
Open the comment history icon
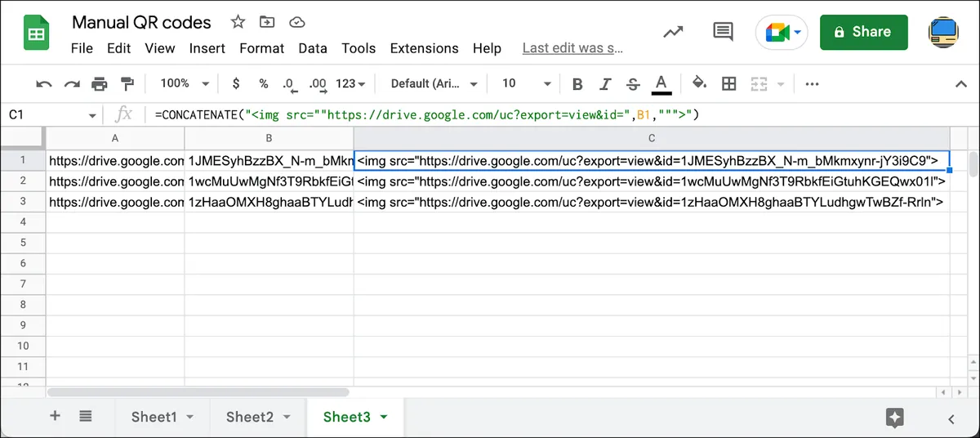pos(723,32)
